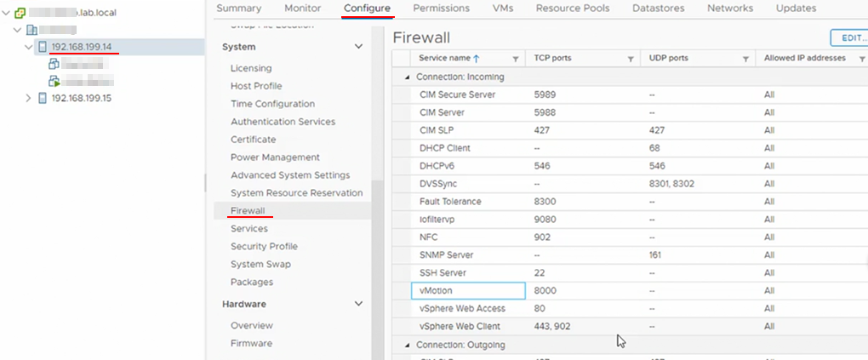Viewport: 868px width, 360px height.
Task: Click the first blurred VM icon under 192.168.199.14
Action: pyautogui.click(x=54, y=64)
